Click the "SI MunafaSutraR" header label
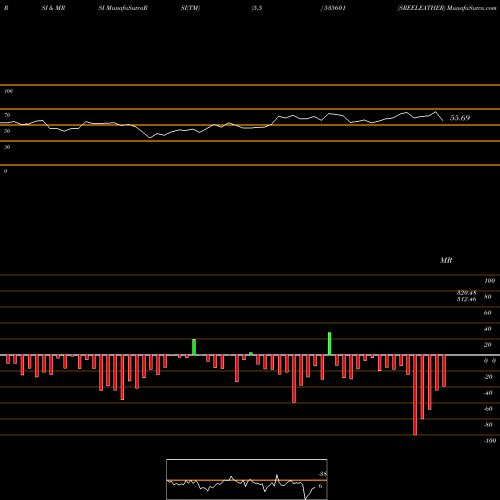The height and width of the screenshot is (500, 500). tap(123, 8)
